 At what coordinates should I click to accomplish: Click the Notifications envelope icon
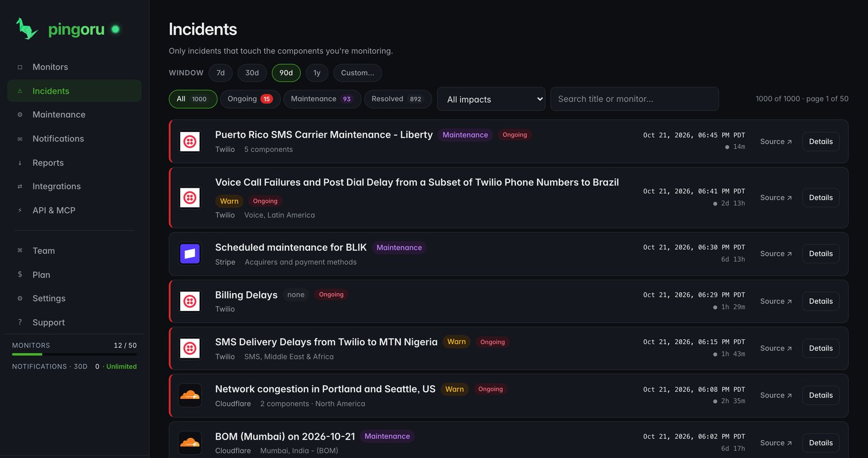20,139
